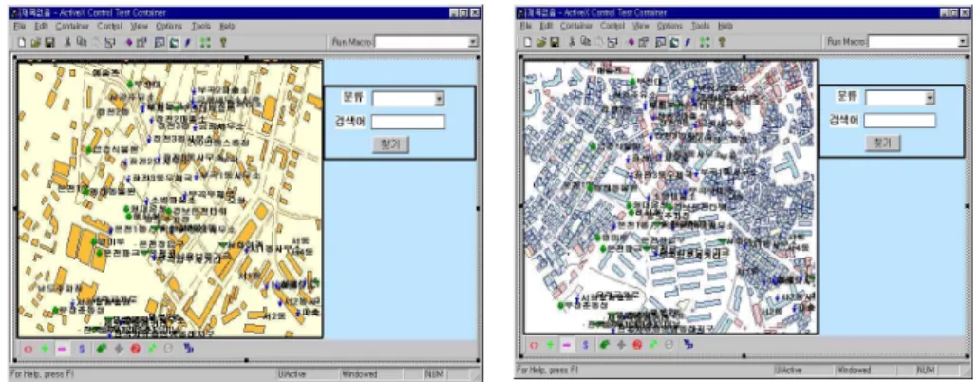Click the yellow key icon in left window toolbar
The image size is (980, 382).
click(x=222, y=43)
